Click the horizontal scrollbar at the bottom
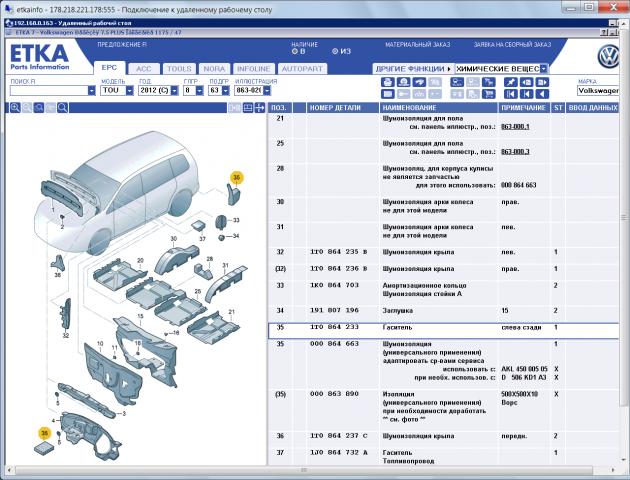This screenshot has height=480, width=630. click(304, 470)
